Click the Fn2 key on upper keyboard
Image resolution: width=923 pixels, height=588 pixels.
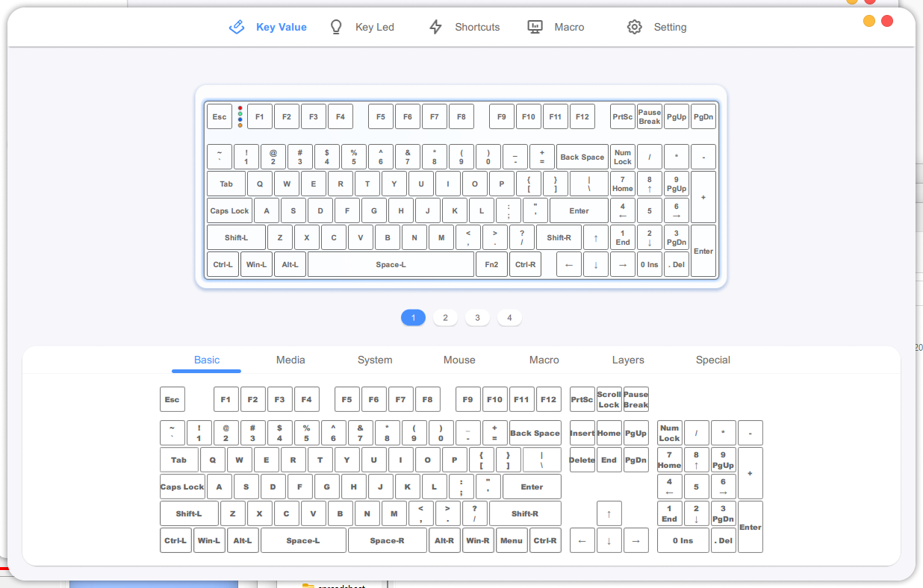[491, 265]
